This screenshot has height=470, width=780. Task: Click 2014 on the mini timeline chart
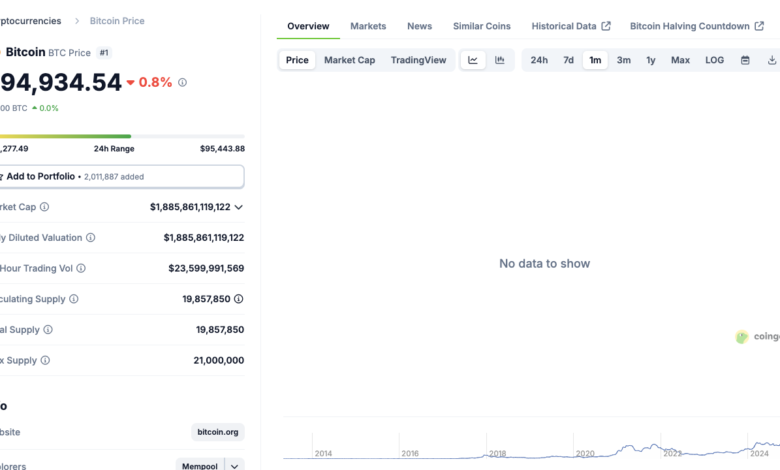[323, 454]
